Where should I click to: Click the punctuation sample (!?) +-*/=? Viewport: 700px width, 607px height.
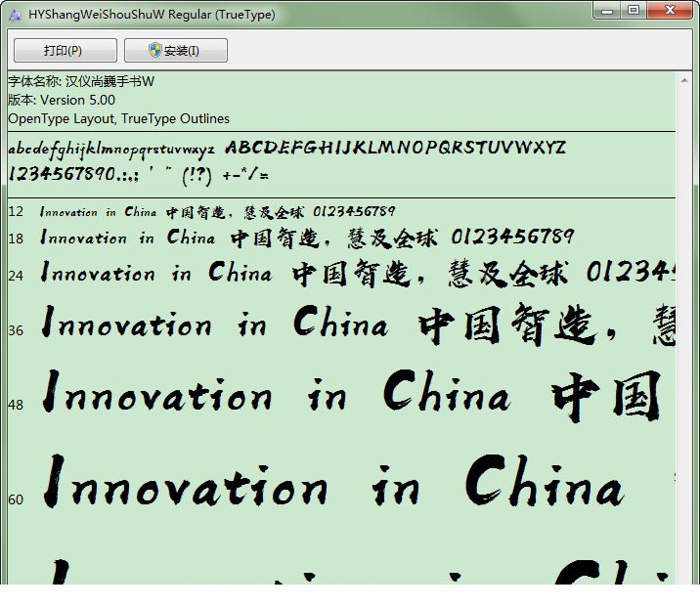click(226, 175)
